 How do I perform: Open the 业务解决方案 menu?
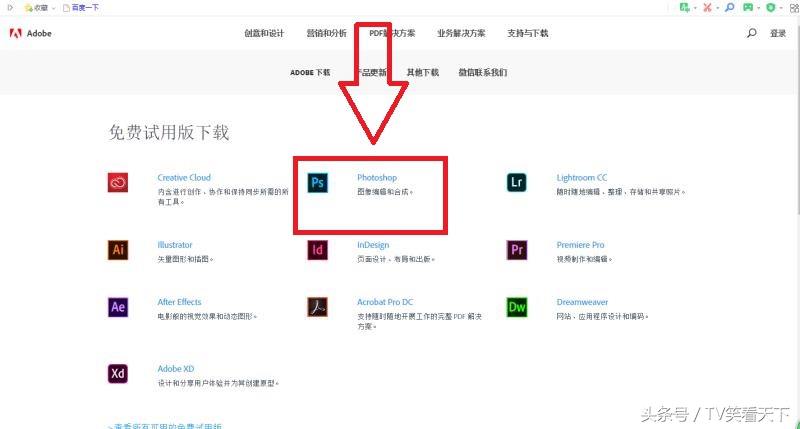pos(461,33)
